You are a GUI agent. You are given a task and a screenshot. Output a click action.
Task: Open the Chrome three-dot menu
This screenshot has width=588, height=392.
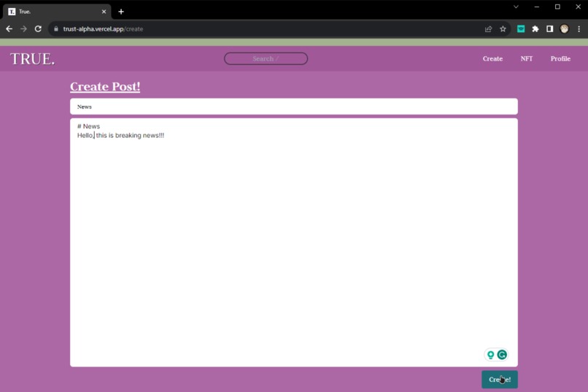[x=579, y=29]
